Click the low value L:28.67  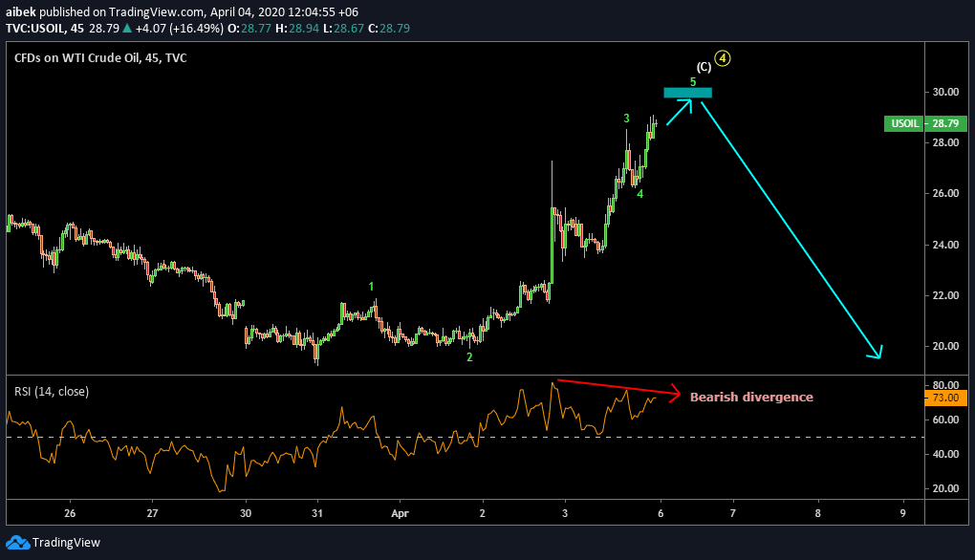[x=344, y=29]
